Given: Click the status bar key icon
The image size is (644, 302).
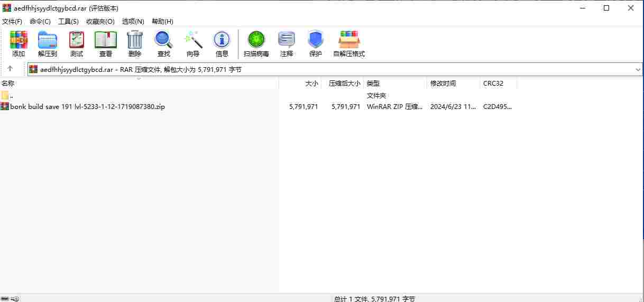Looking at the screenshot, I should tap(15, 299).
